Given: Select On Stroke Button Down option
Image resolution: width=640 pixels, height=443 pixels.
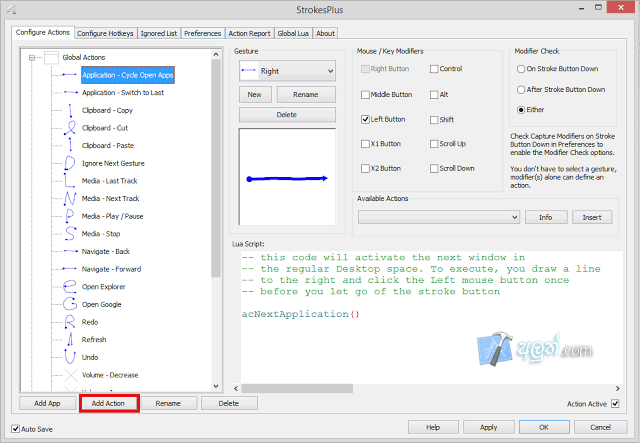Looking at the screenshot, I should click(521, 69).
